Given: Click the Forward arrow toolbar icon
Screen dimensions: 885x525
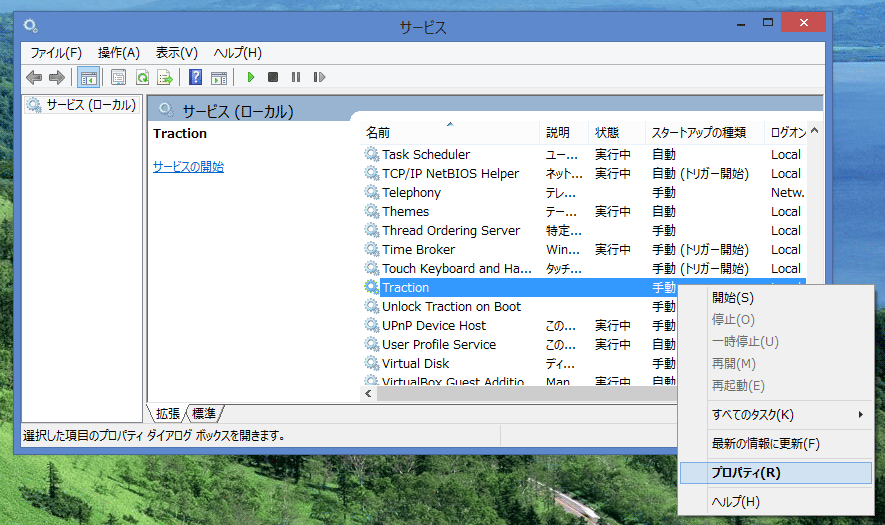Looking at the screenshot, I should (x=57, y=77).
